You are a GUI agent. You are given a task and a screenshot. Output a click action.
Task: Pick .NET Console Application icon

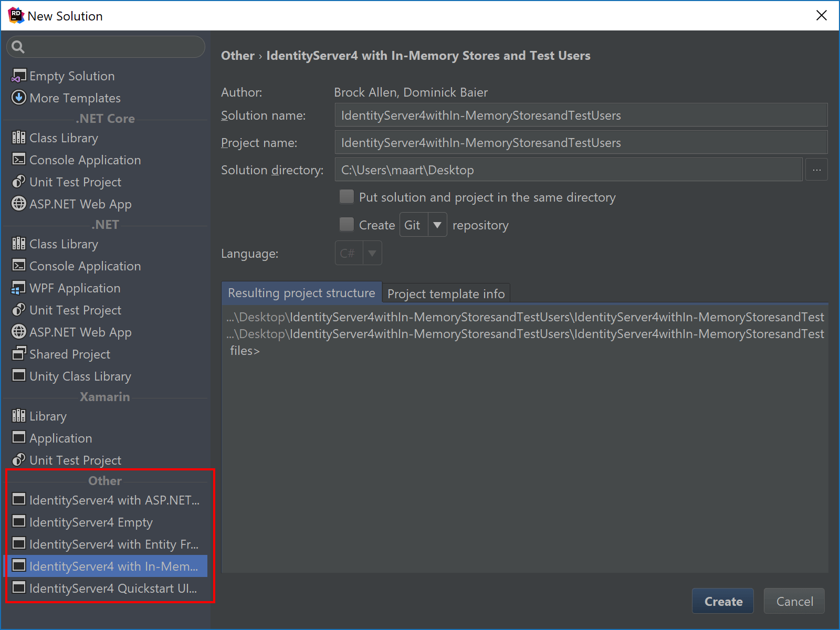(x=19, y=266)
